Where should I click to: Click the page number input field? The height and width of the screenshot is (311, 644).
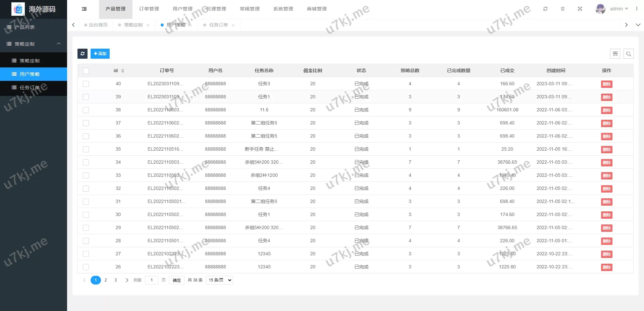coord(152,280)
